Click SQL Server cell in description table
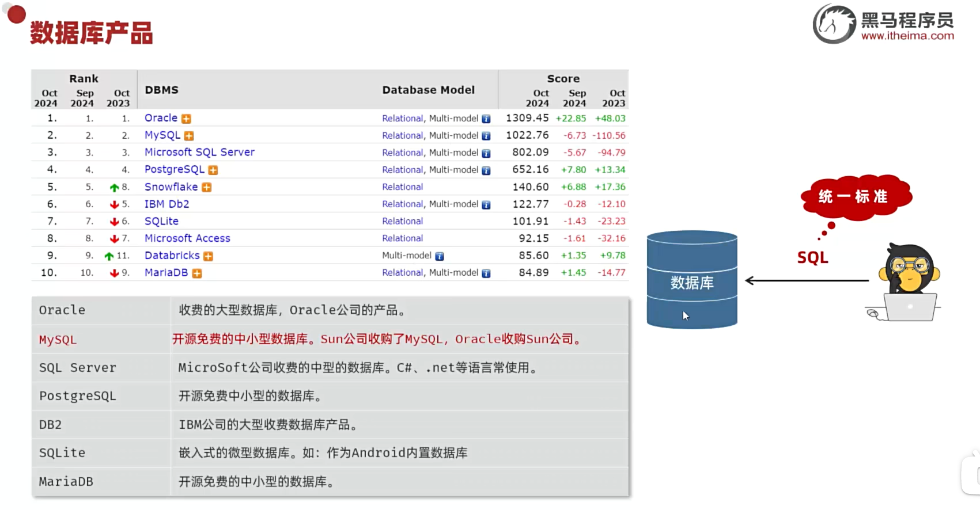 point(101,368)
